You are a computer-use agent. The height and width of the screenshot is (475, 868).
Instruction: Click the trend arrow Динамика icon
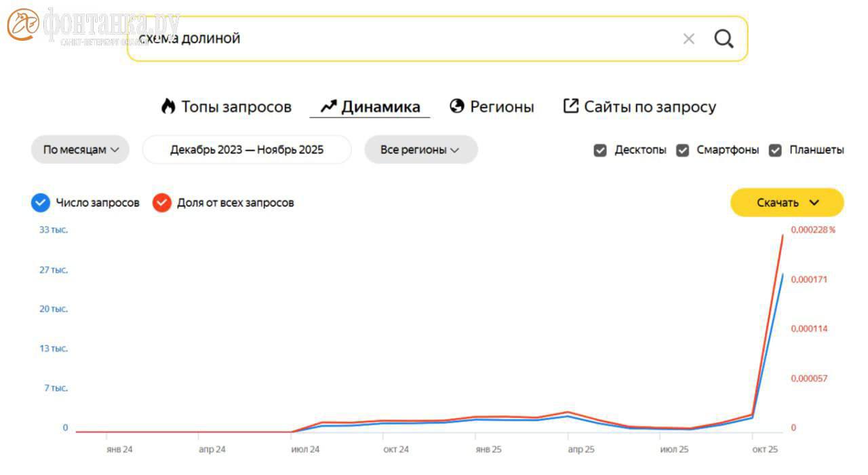(329, 107)
